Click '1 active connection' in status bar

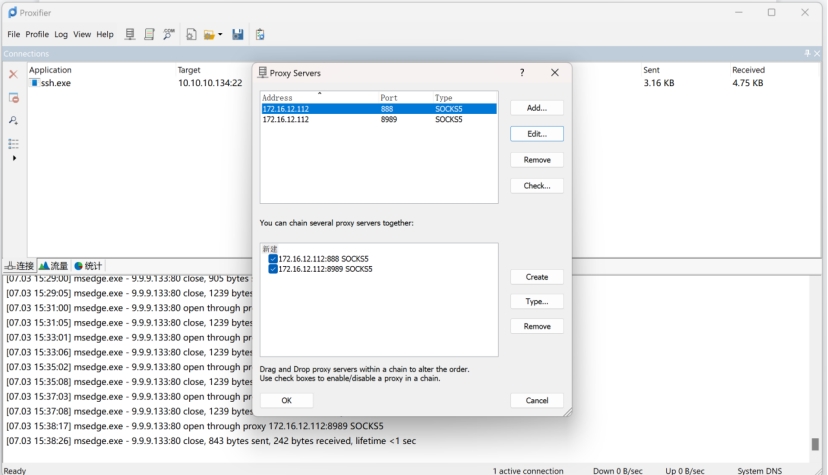[528, 471]
